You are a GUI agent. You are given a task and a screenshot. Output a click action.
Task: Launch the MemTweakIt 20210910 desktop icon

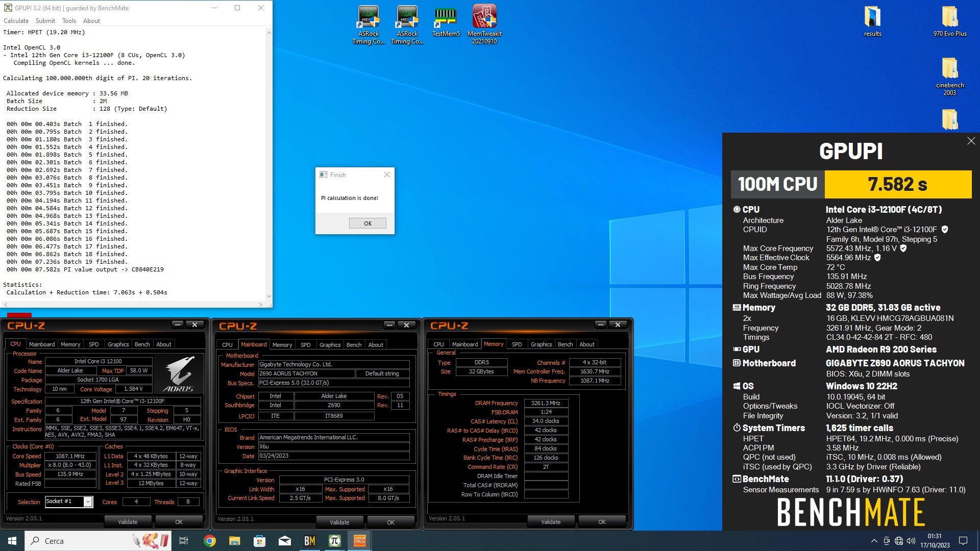[484, 24]
